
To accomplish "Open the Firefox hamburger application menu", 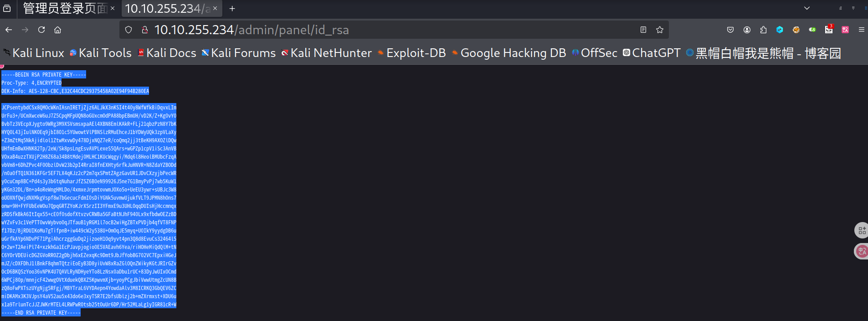I will coord(861,30).
